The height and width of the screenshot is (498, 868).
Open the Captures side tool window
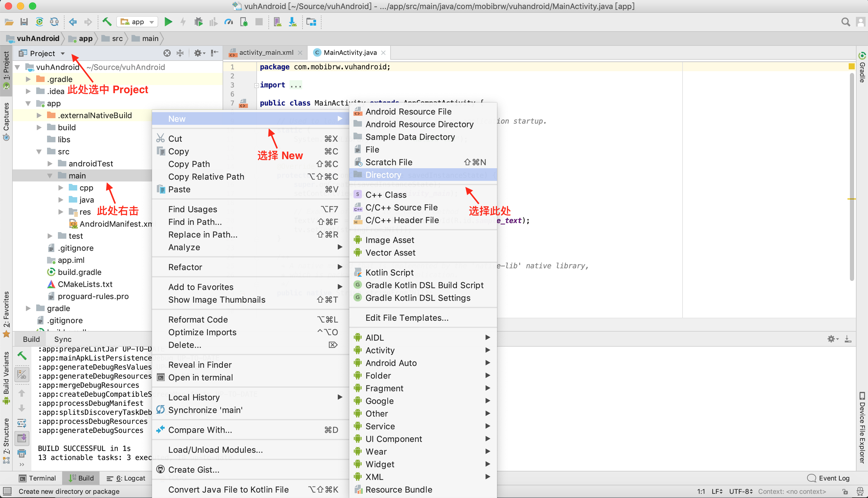6,121
